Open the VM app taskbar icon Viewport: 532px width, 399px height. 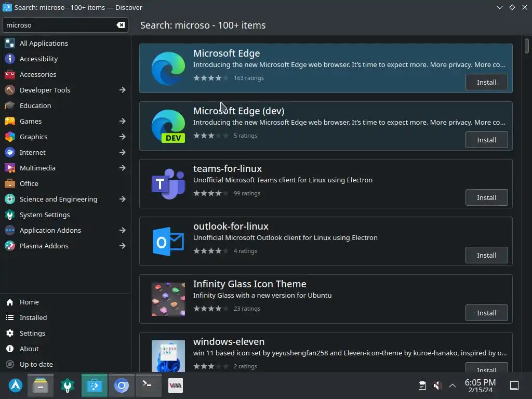point(176,385)
